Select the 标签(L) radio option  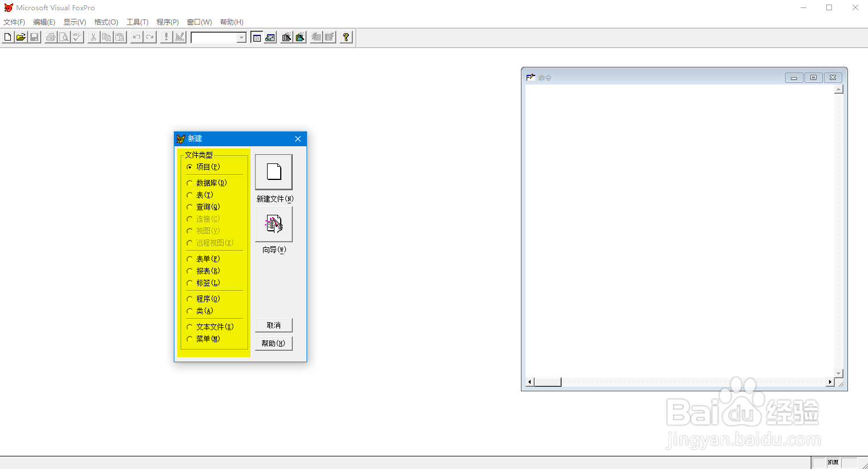[x=204, y=283]
